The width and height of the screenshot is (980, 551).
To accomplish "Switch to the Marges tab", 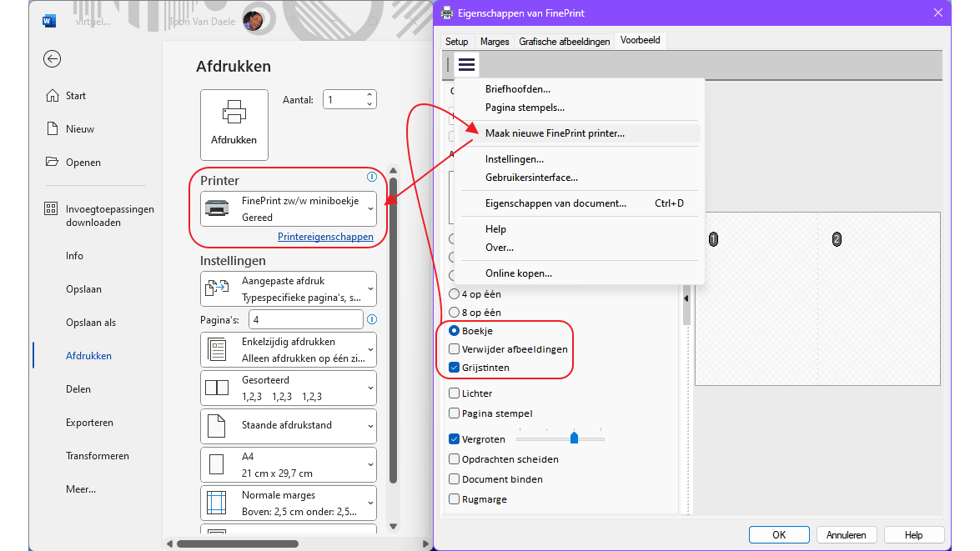I will (x=495, y=41).
